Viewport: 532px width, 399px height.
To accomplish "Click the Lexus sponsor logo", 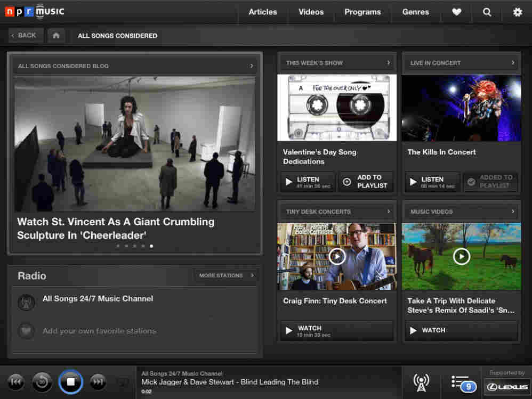I will coord(507,386).
